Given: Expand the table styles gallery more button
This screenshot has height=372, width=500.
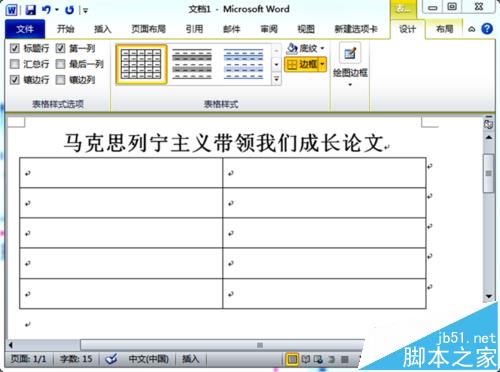Looking at the screenshot, I should pyautogui.click(x=276, y=79).
